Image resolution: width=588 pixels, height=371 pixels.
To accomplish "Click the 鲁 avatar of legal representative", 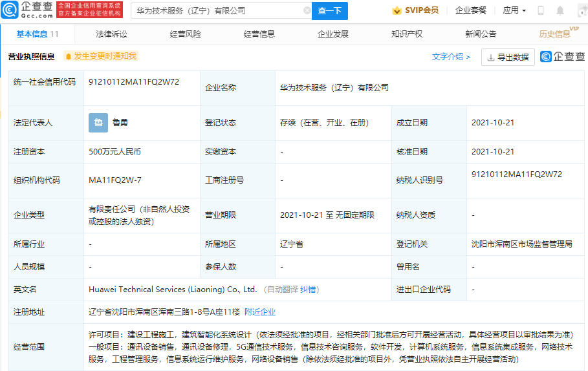I will [x=98, y=123].
